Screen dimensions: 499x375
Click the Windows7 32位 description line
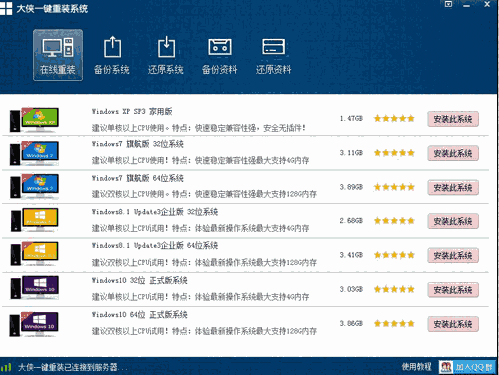(x=200, y=160)
